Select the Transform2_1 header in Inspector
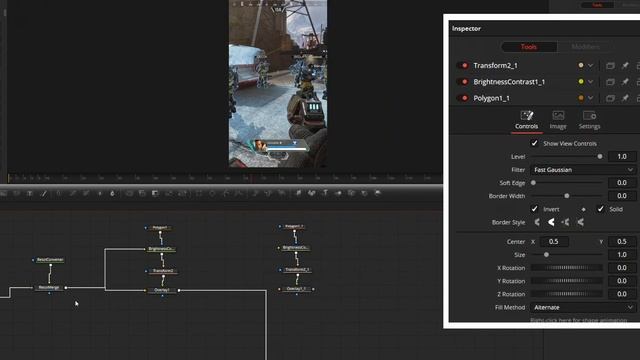 [496, 65]
